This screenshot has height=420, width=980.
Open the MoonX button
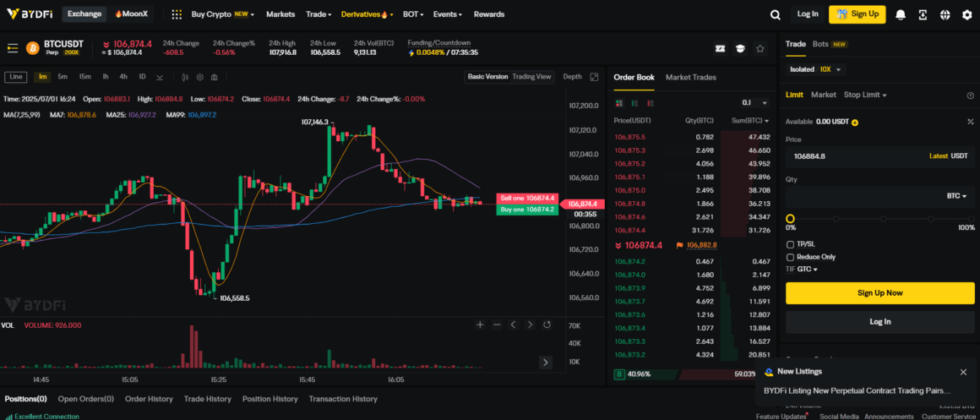pos(131,14)
